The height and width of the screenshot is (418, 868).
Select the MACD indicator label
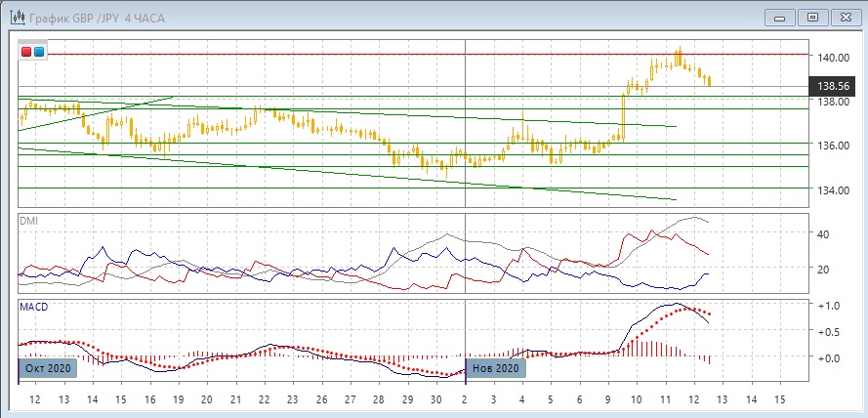34,307
